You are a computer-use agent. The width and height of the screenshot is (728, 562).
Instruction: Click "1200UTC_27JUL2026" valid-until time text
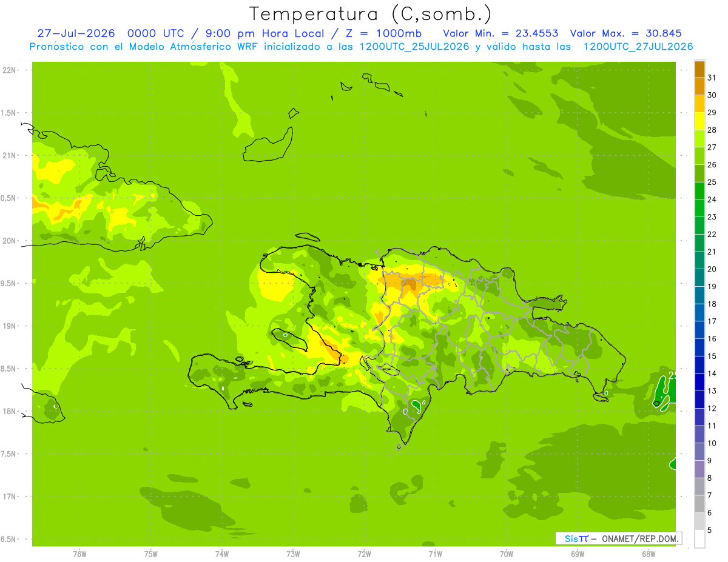[x=638, y=47]
